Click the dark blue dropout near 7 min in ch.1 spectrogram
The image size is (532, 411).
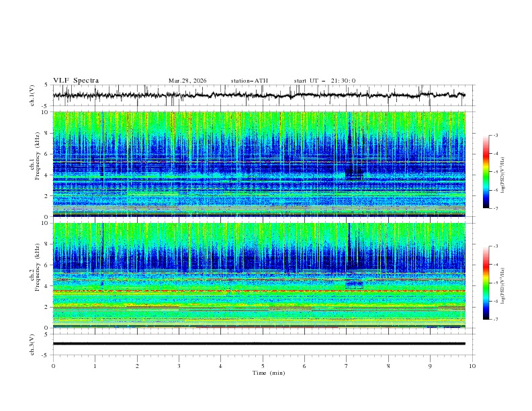click(353, 173)
